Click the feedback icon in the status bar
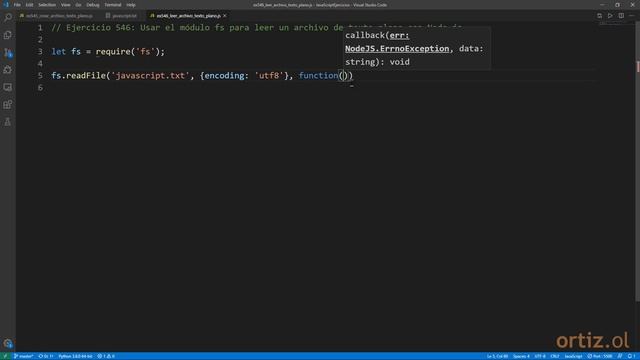This screenshot has height=360, width=640. pyautogui.click(x=620, y=356)
